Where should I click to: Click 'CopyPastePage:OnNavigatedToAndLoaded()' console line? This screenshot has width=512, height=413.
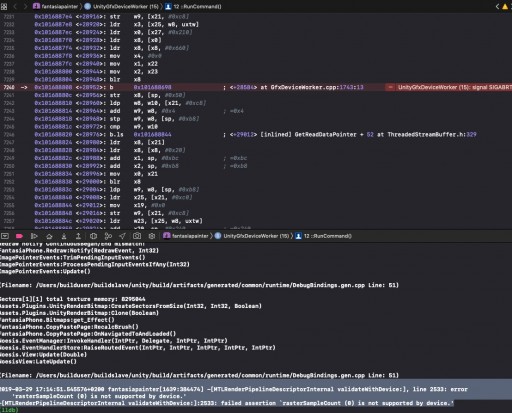88,334
